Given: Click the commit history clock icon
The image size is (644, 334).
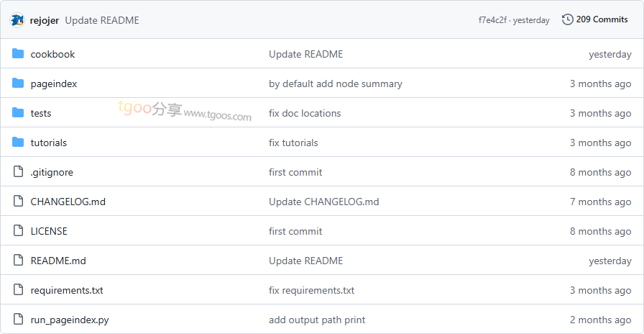Looking at the screenshot, I should 567,19.
